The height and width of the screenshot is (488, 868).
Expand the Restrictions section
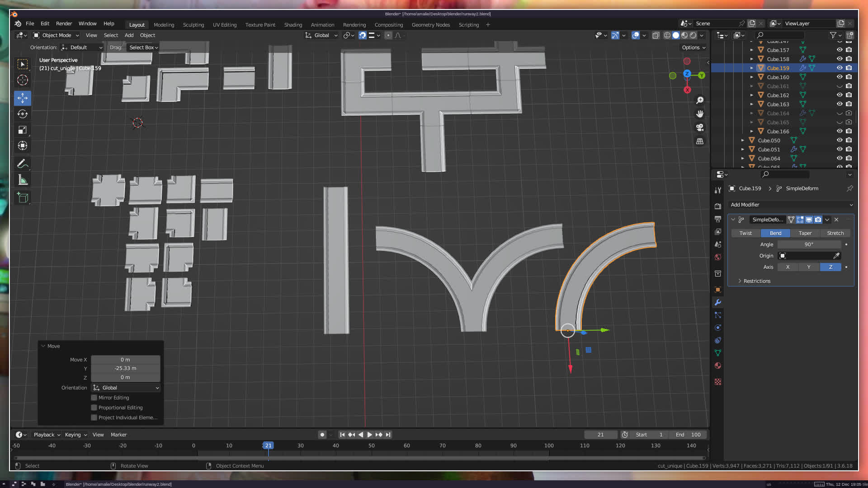(756, 281)
